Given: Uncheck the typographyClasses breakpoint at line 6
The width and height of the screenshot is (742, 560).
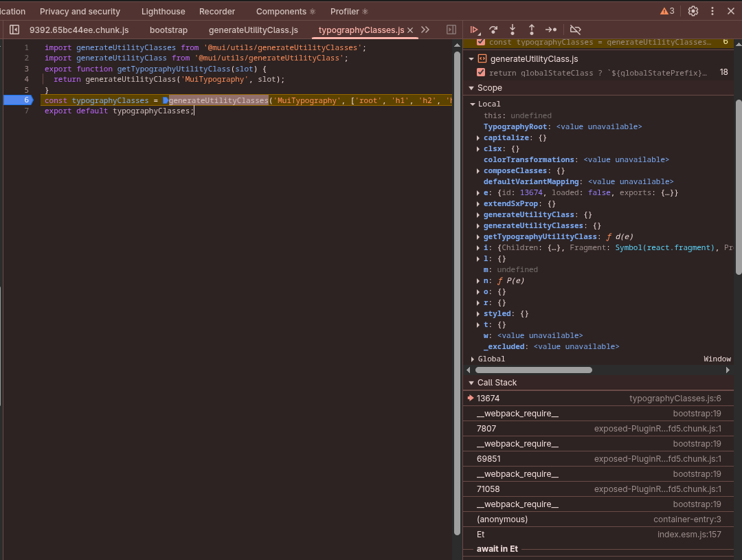Looking at the screenshot, I should (x=481, y=42).
